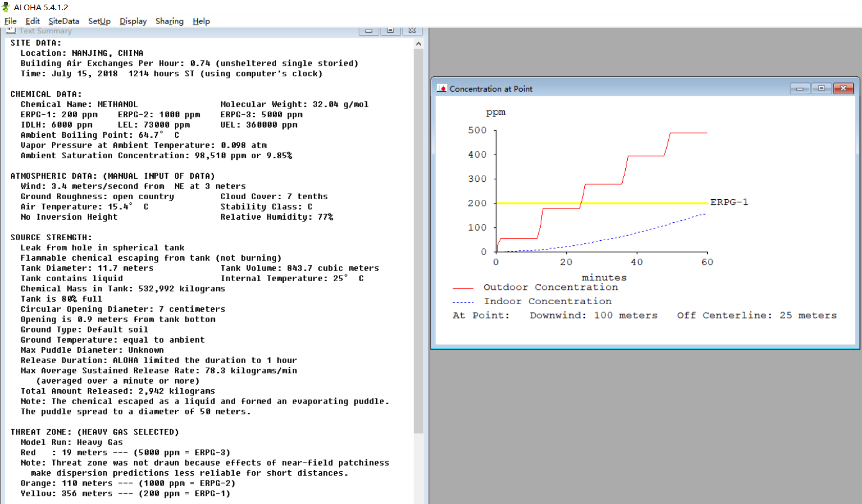Close the Concentration at Point window

click(843, 89)
